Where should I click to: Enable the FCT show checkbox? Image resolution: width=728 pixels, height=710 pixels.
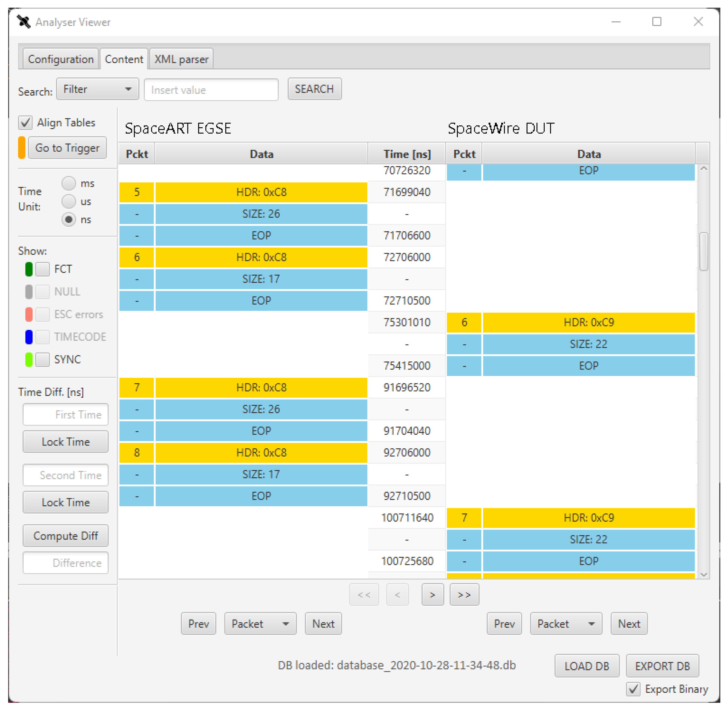(x=42, y=269)
